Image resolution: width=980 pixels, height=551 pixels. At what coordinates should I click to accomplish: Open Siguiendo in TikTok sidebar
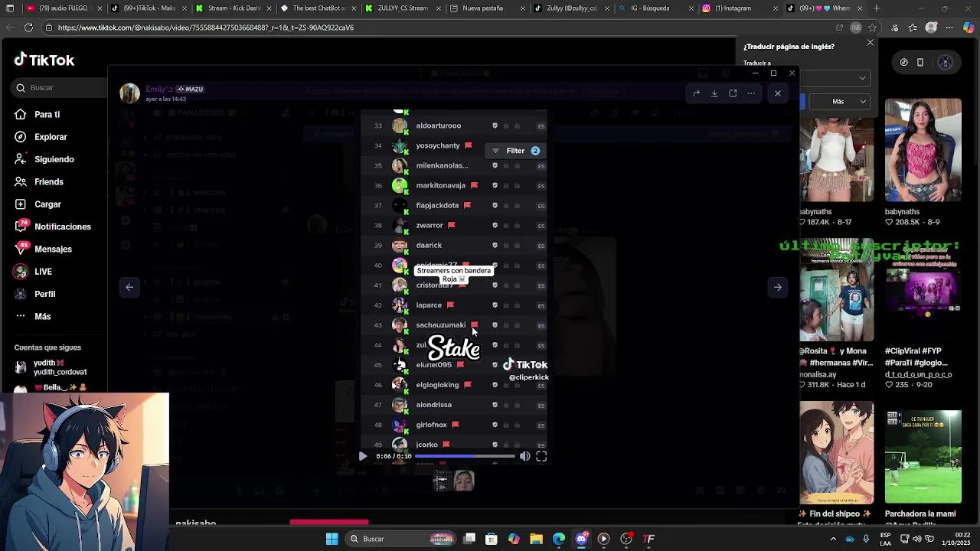pos(54,159)
